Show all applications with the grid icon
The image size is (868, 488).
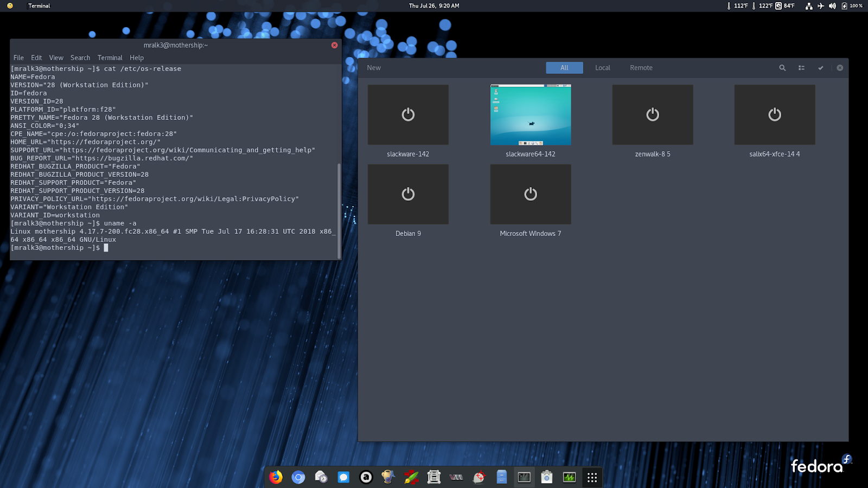tap(591, 477)
